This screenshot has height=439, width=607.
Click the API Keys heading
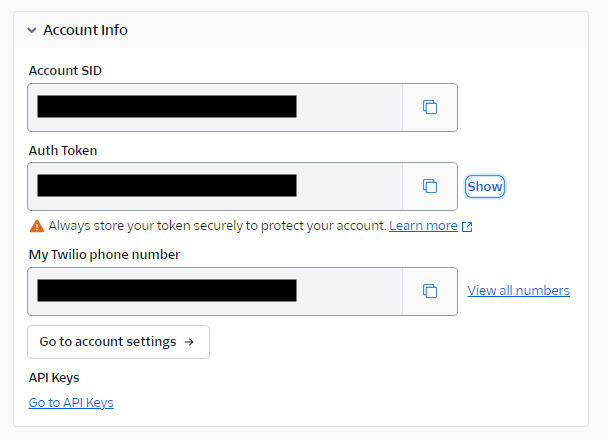[x=54, y=378]
